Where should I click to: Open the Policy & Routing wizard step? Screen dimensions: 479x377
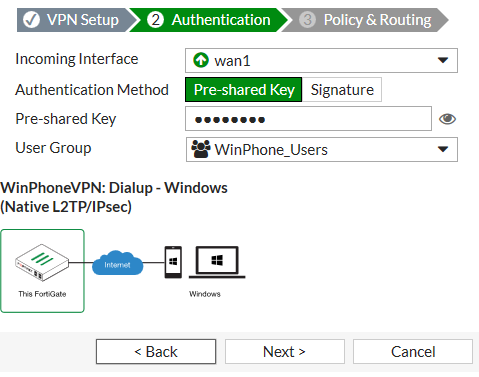pyautogui.click(x=365, y=20)
